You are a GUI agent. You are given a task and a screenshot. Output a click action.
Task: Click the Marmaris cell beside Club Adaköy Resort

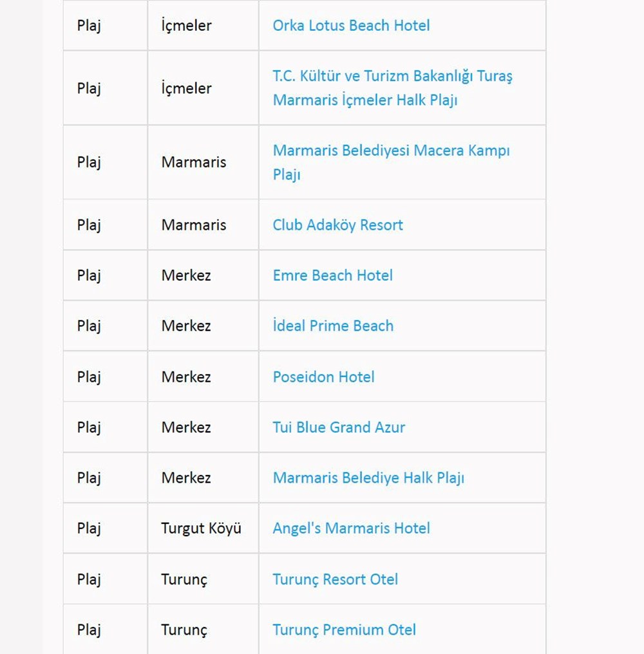193,225
